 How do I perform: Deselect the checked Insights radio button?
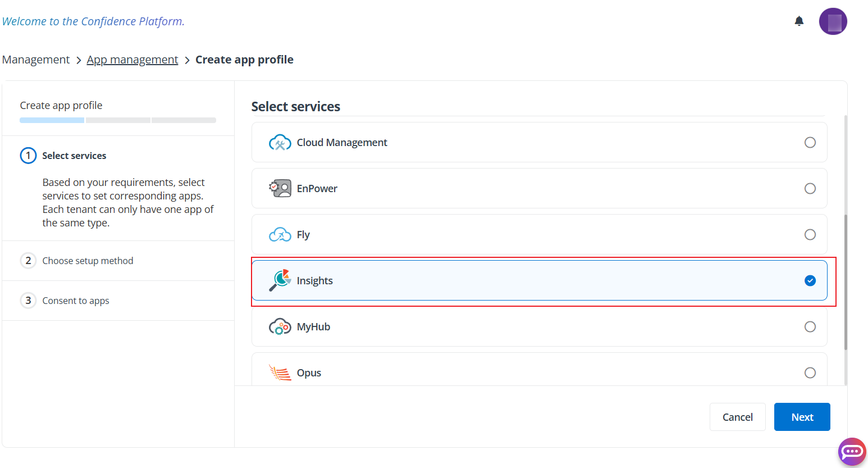(810, 280)
